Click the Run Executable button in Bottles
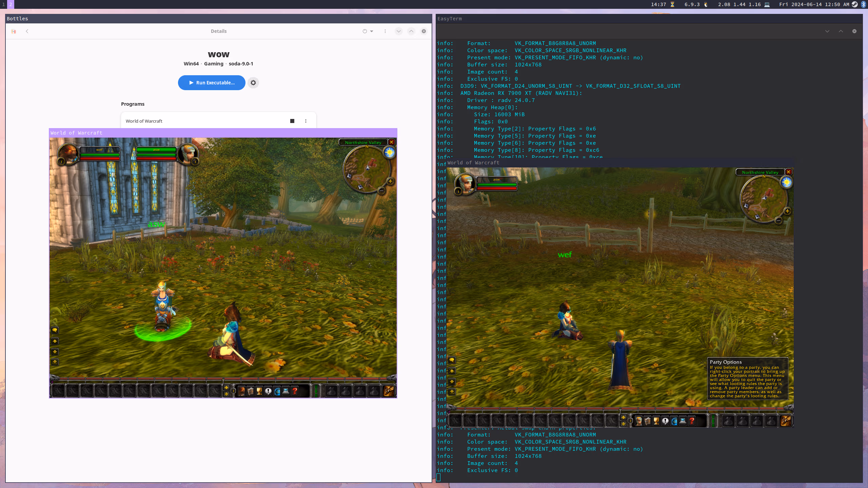The width and height of the screenshot is (868, 488). point(212,83)
